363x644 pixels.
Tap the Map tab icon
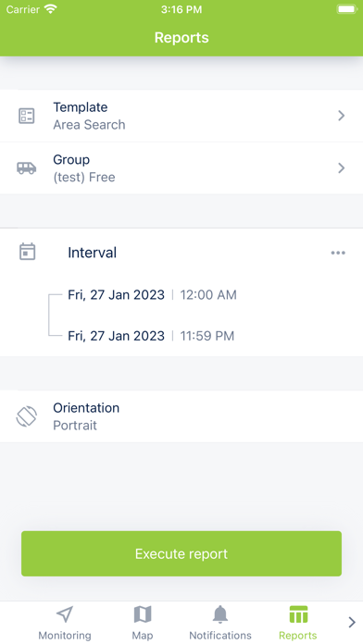click(x=143, y=614)
